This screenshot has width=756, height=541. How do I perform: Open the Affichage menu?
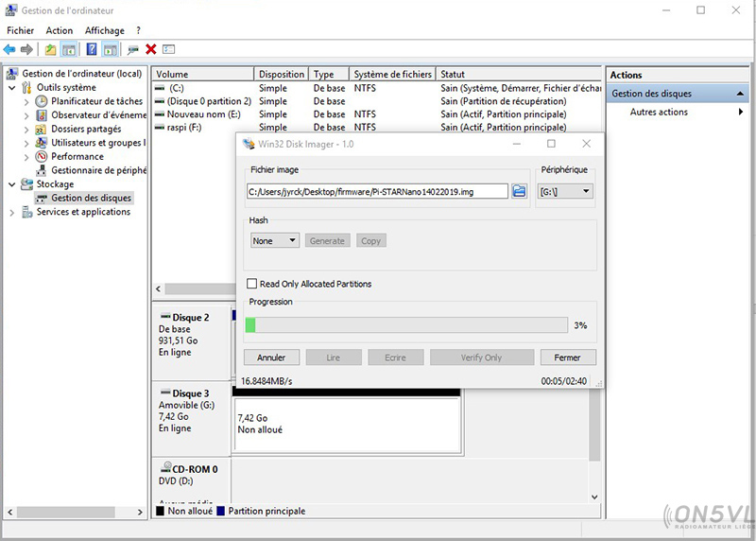[x=105, y=30]
